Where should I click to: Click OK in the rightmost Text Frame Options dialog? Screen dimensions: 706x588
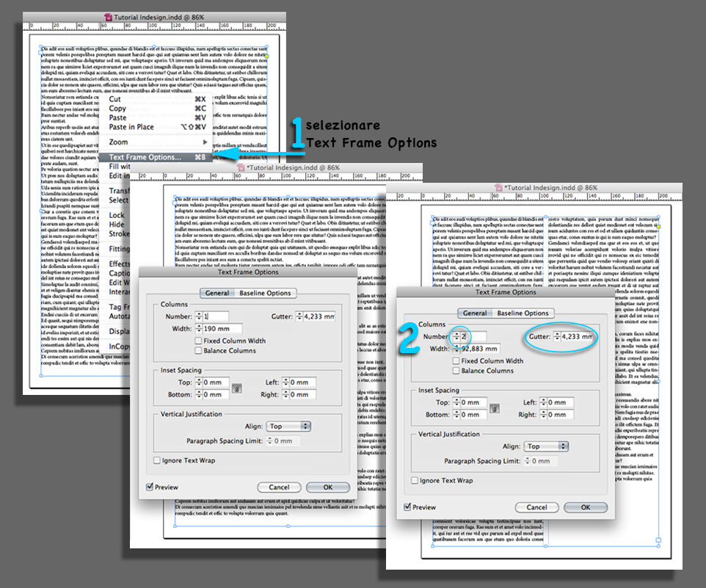585,507
